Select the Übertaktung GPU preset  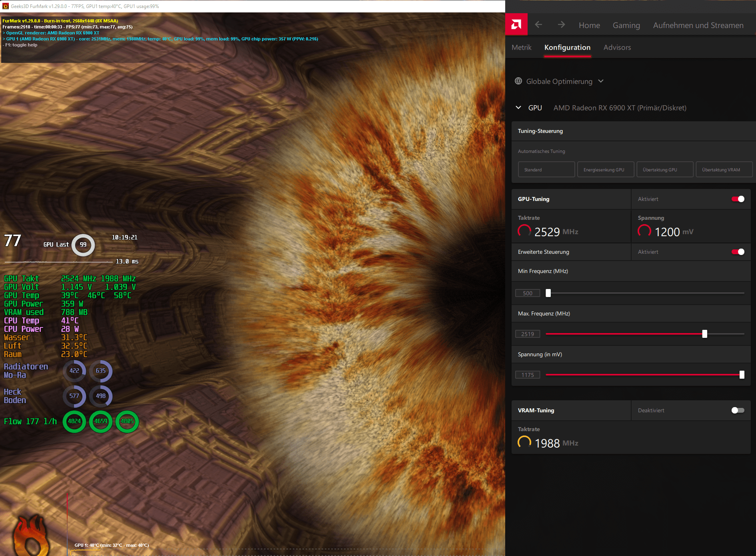[665, 169]
